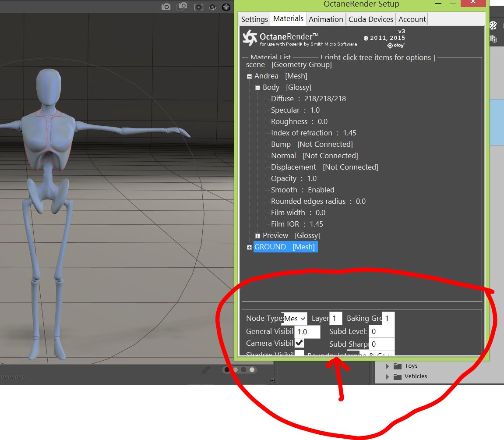Click the small arrow box at the viewport corner
Screen dimensions: 504x440
272,380
